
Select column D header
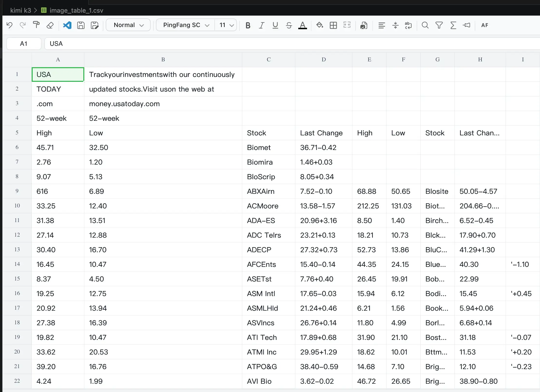click(x=324, y=60)
